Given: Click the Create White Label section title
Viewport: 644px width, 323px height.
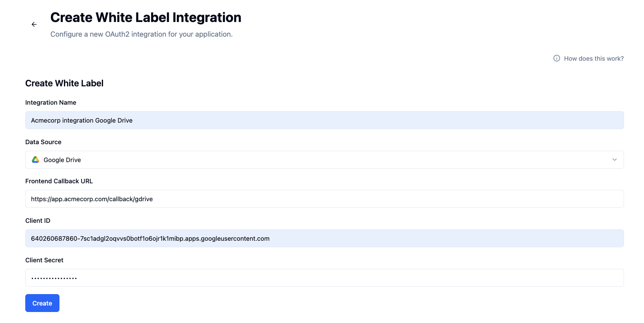Looking at the screenshot, I should (64, 83).
